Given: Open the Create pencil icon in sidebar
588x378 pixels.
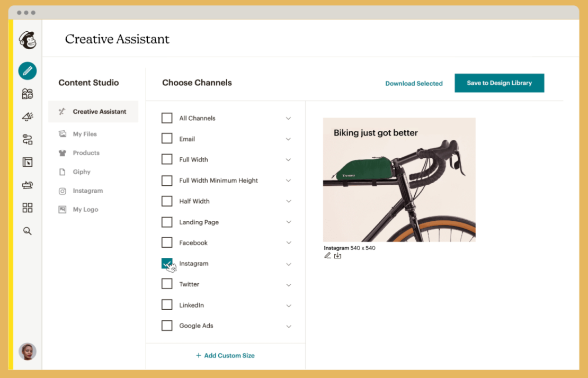Looking at the screenshot, I should tap(27, 70).
